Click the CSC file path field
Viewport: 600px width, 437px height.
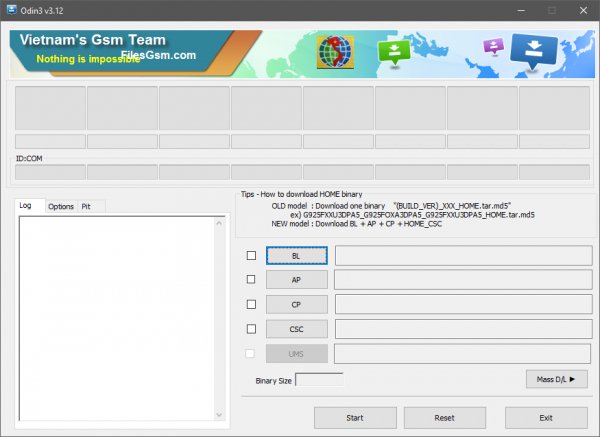click(464, 329)
